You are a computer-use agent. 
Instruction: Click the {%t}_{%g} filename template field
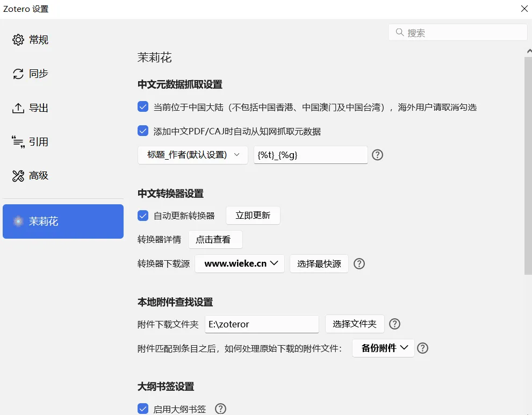click(311, 155)
